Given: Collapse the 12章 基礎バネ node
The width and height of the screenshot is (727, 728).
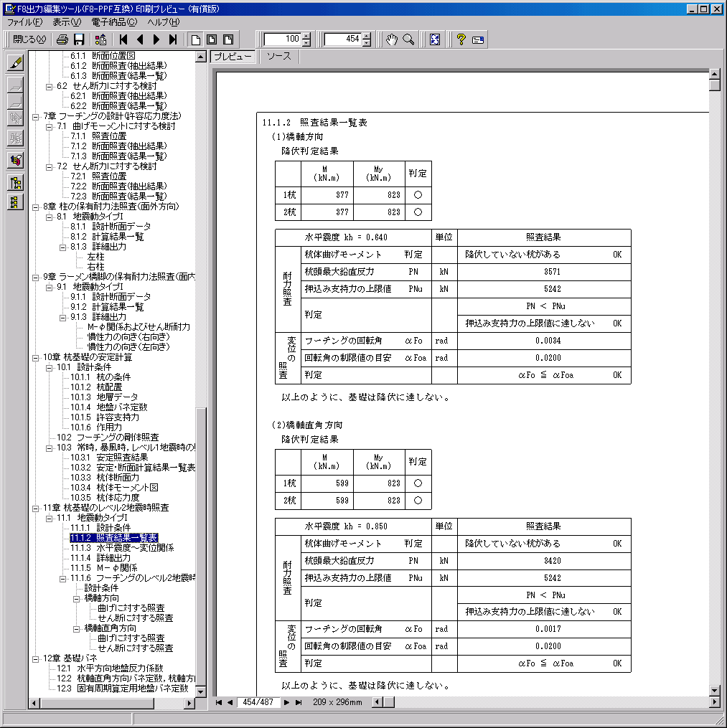Looking at the screenshot, I should [35, 659].
